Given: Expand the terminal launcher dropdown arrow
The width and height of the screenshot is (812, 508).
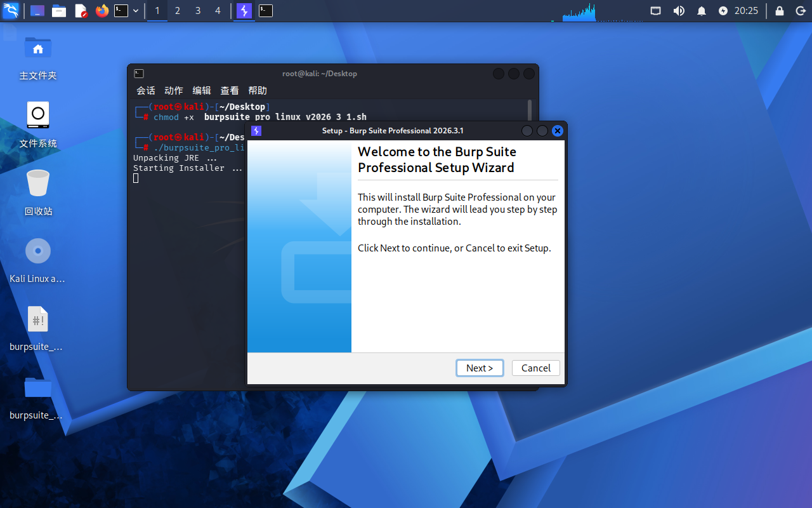Looking at the screenshot, I should (x=136, y=11).
